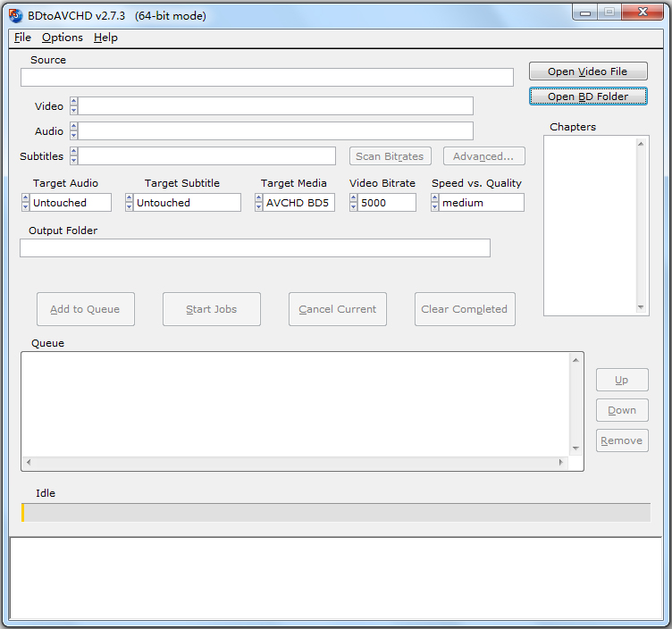The width and height of the screenshot is (672, 629).
Task: Click the Chapters list scroll up arrow
Action: click(x=641, y=144)
